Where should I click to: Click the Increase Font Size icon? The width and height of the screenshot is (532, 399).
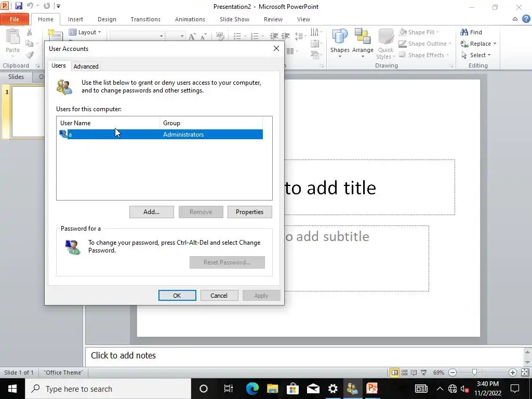click(192, 36)
